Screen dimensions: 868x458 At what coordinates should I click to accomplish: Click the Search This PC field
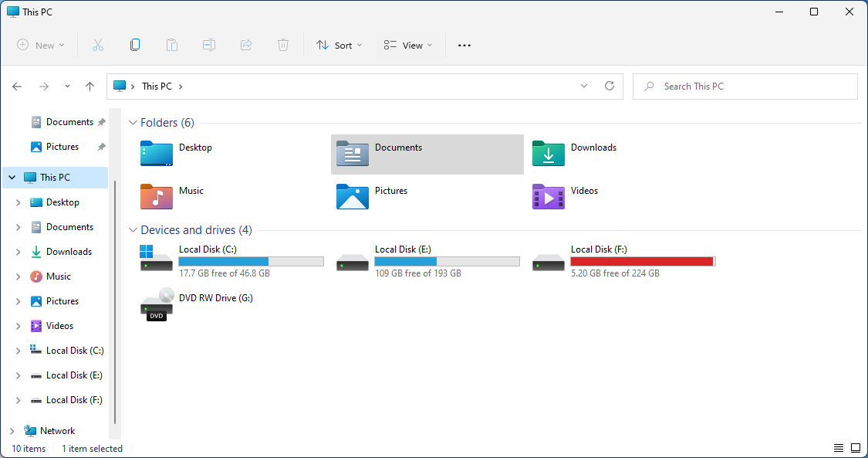coord(745,87)
